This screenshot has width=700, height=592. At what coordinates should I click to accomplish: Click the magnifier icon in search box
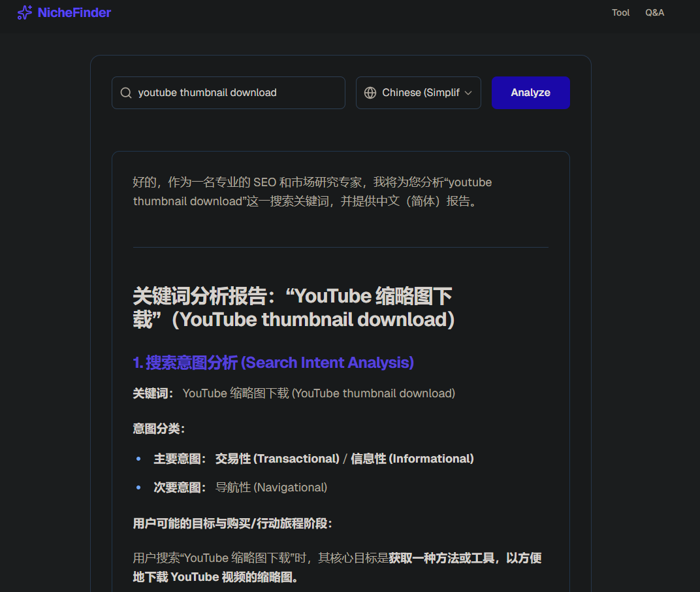(126, 93)
